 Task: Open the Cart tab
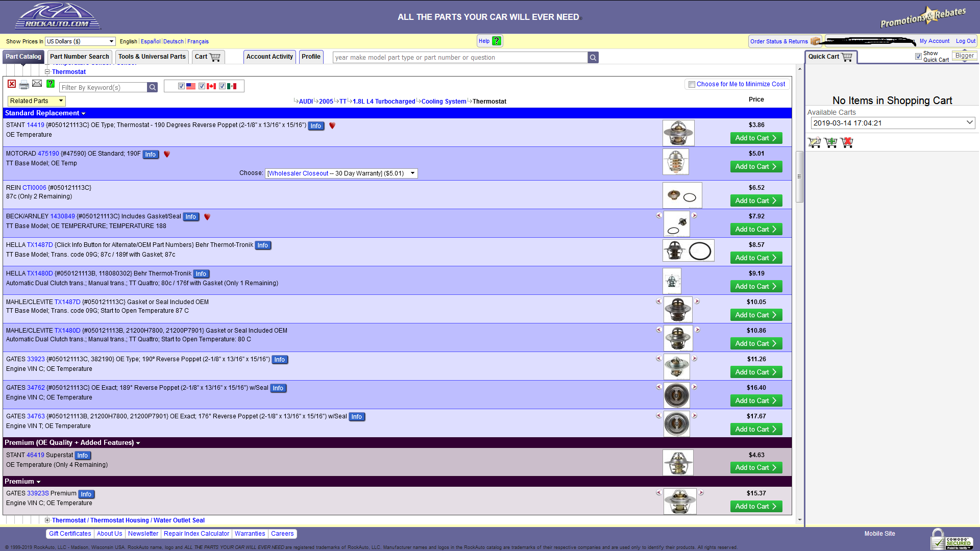click(208, 57)
